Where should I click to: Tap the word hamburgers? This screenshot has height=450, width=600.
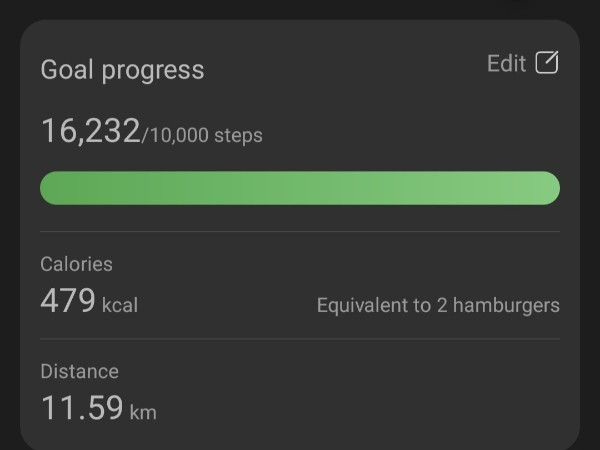coord(506,305)
